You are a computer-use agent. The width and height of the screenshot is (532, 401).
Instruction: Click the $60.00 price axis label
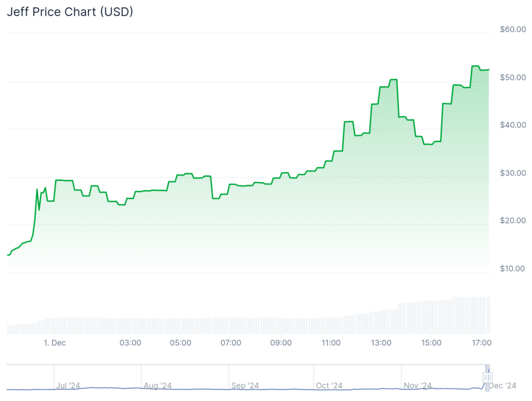point(513,30)
